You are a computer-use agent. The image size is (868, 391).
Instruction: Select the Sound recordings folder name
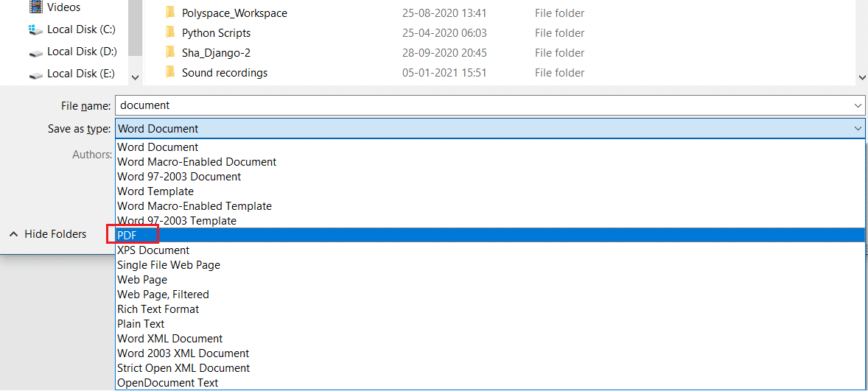pos(225,72)
